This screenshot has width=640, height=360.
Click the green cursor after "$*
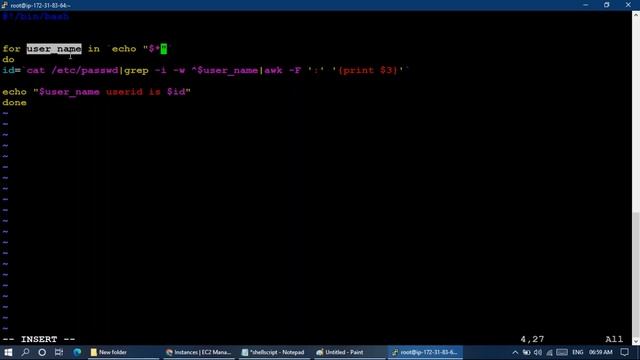[164, 49]
